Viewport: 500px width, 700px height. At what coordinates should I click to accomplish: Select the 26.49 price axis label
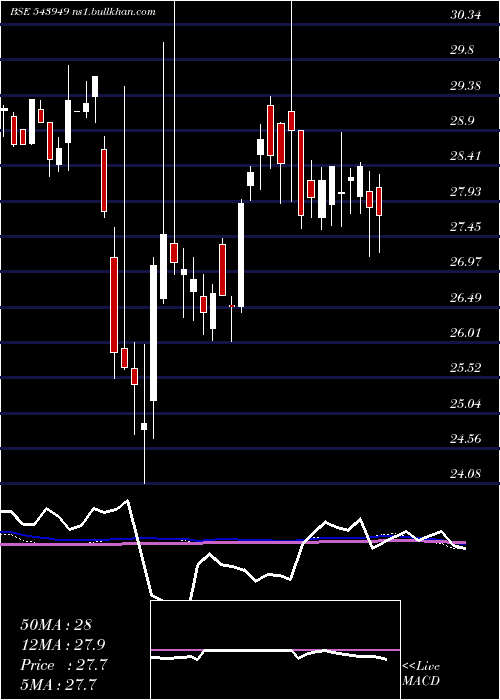click(466, 297)
